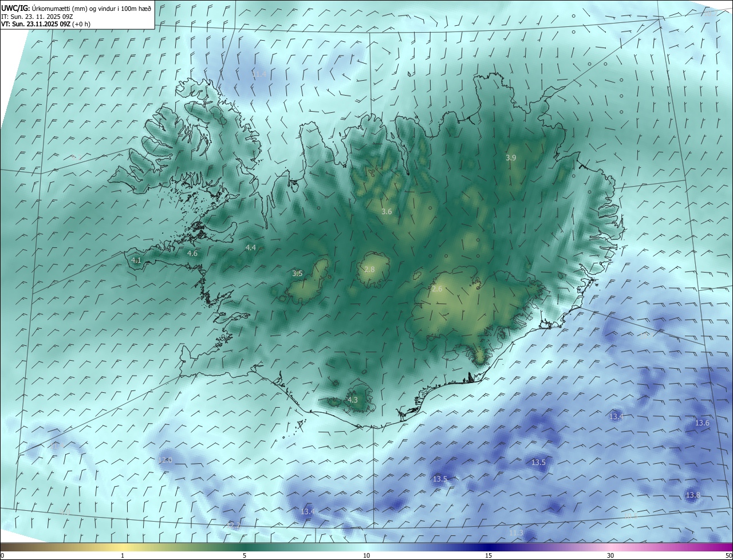733x560 pixels.
Task: Click the 4.1 value label on the map
Action: click(136, 260)
